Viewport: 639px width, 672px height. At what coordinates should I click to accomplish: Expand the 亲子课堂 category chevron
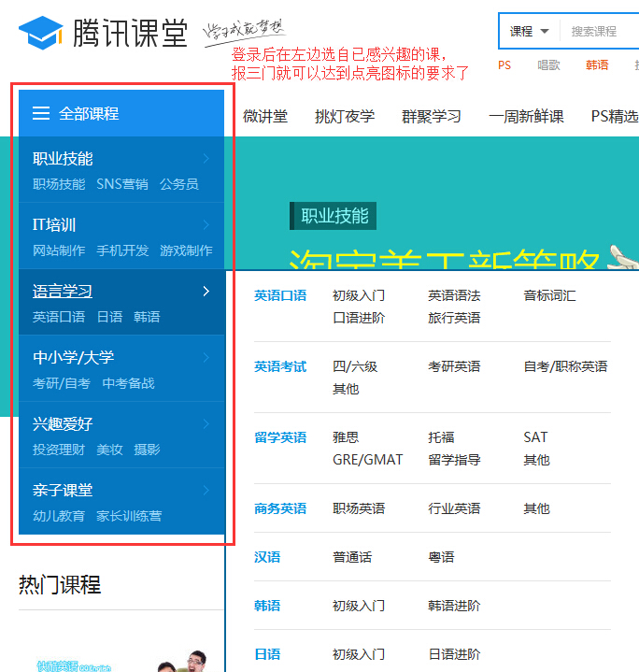(206, 491)
